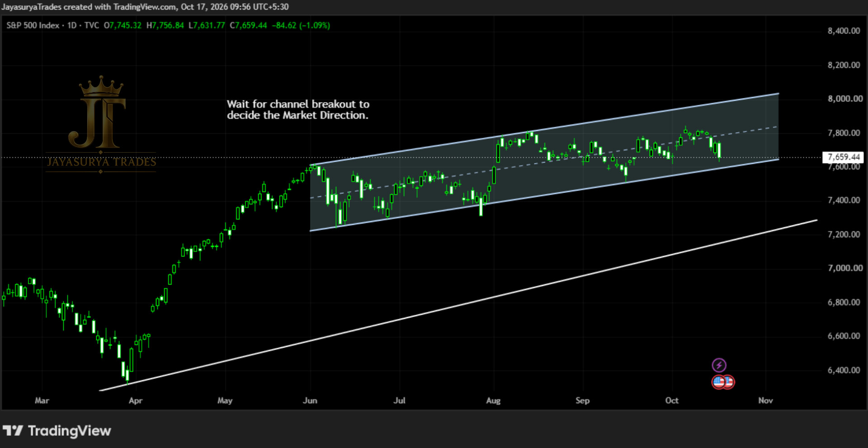868x448 pixels.
Task: Click the Aug label on time axis
Action: click(493, 401)
